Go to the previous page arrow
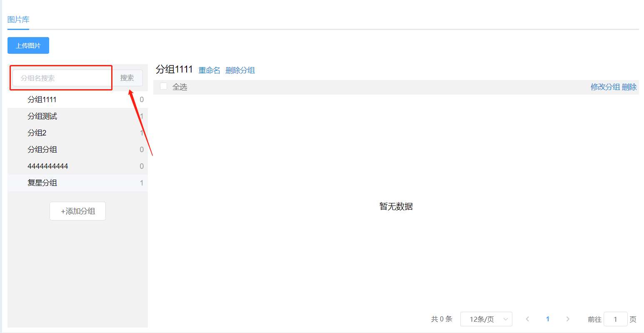The height and width of the screenshot is (333, 644). [527, 319]
